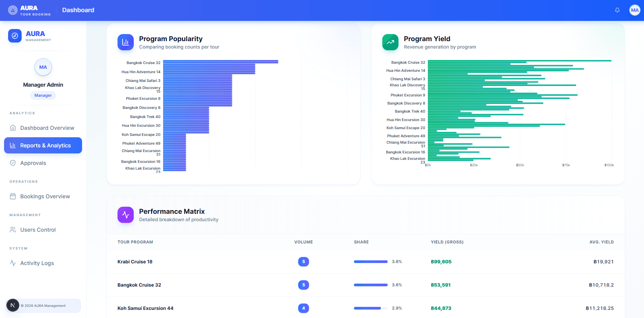Click the Manager Admin profile avatar
The height and width of the screenshot is (318, 644).
tap(43, 67)
